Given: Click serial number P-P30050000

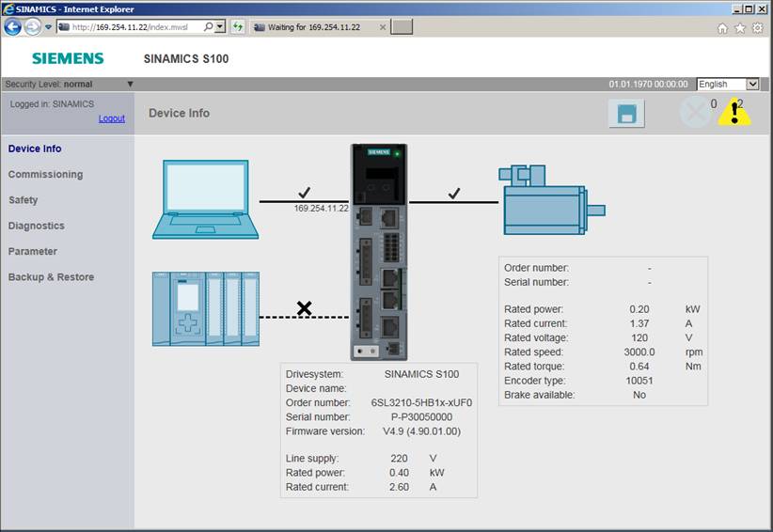Looking at the screenshot, I should point(421,416).
